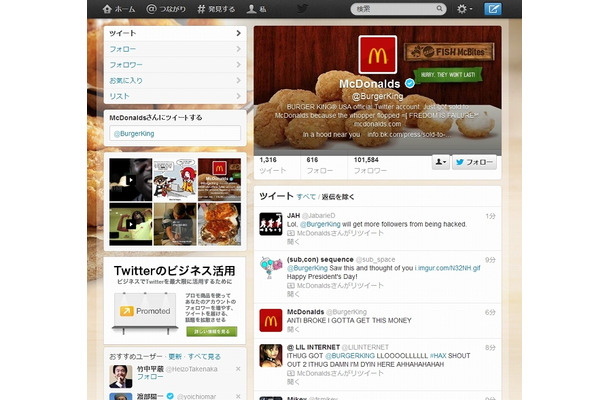Expand 開く under ANTI BROKE tweet
The width and height of the screenshot is (610, 400).
pyautogui.click(x=293, y=329)
